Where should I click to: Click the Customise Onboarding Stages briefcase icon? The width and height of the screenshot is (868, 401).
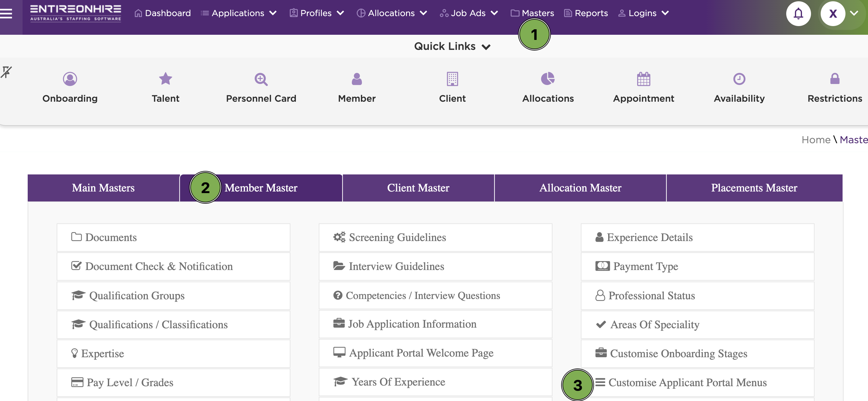point(601,352)
